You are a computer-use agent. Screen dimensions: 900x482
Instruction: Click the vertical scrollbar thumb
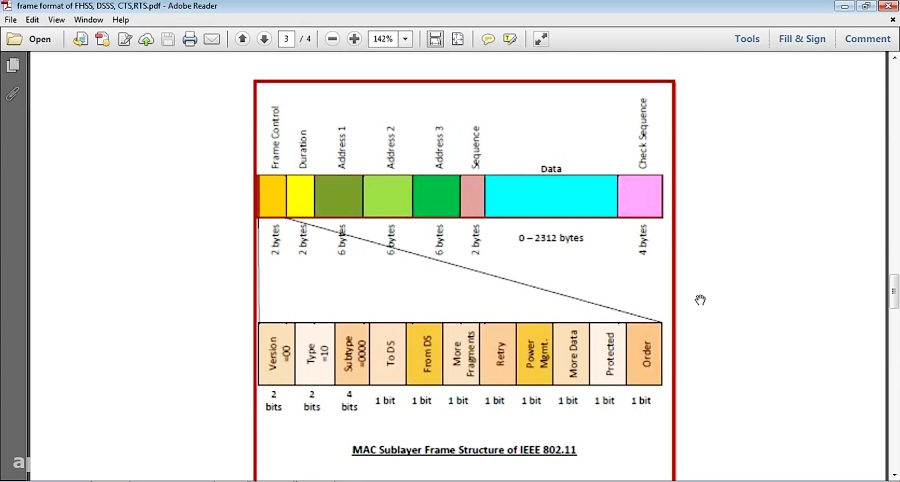tap(894, 291)
